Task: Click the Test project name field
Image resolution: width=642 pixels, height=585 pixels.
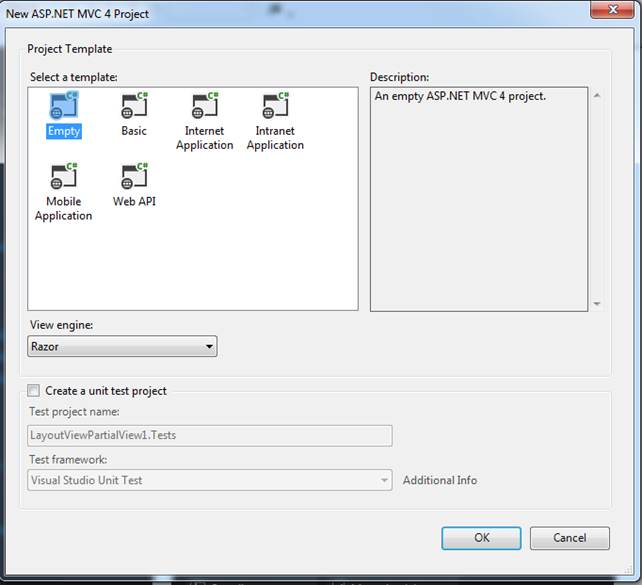Action: coord(210,435)
